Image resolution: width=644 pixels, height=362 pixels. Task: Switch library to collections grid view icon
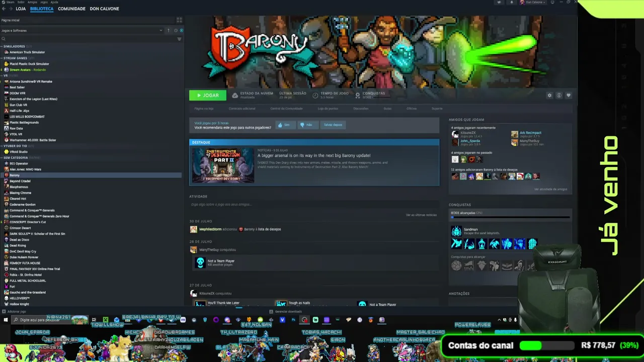pos(179,20)
